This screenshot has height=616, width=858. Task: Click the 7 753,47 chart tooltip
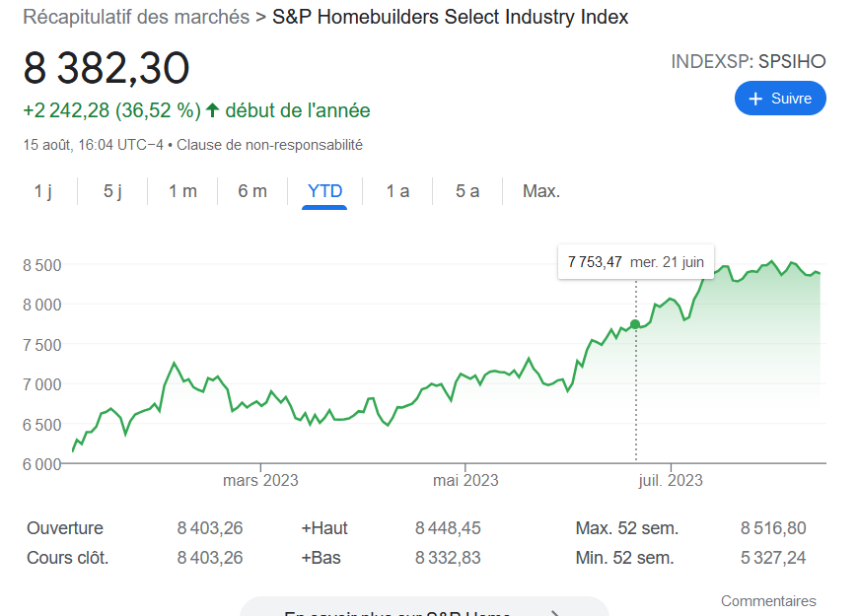coord(636,261)
